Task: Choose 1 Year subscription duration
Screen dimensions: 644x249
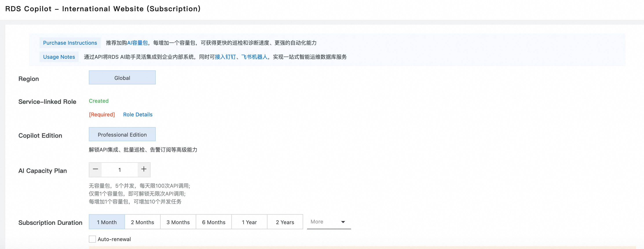Action: [249, 222]
